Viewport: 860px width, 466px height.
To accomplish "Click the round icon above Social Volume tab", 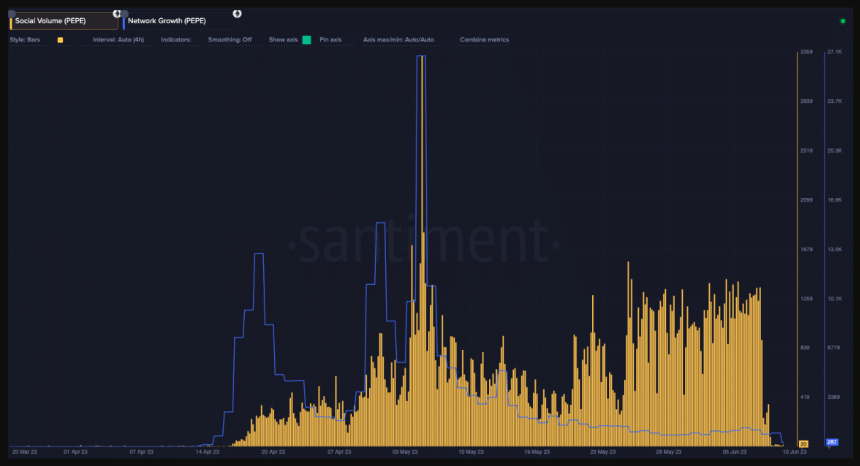I will coord(117,14).
